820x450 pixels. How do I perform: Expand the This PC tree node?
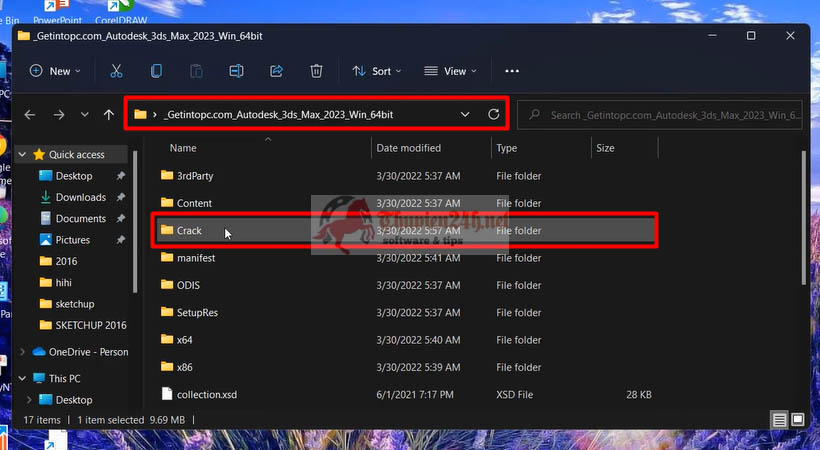(22, 379)
